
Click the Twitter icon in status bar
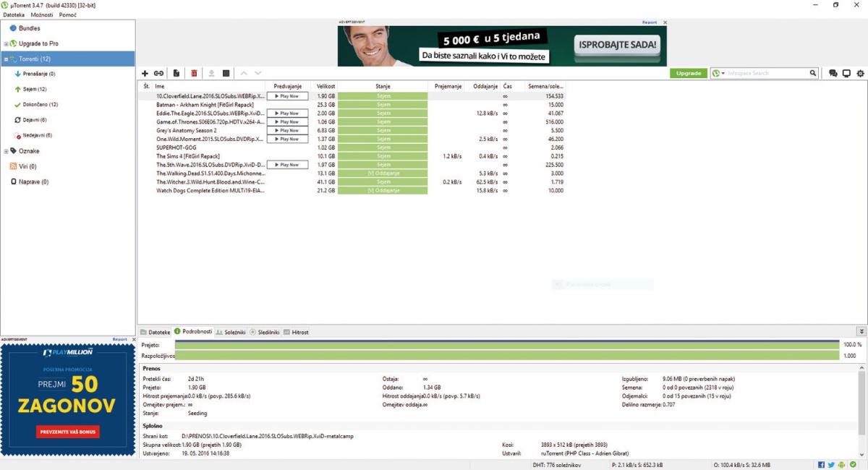(x=831, y=464)
